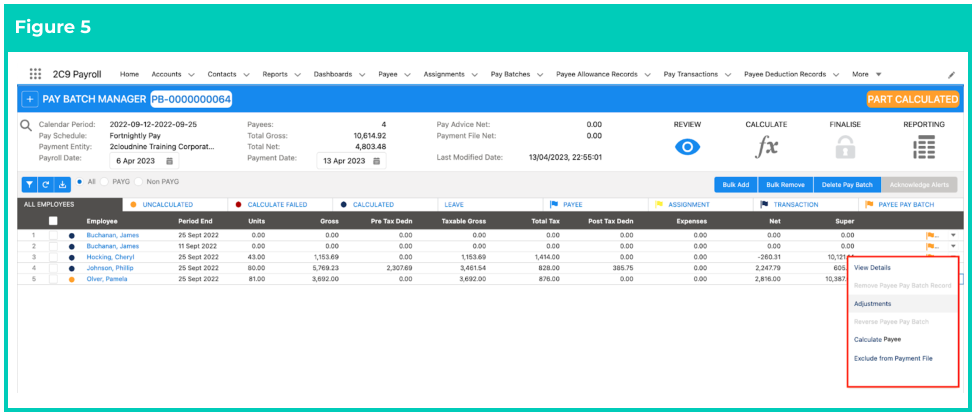Click the Reporting list icon
The height and width of the screenshot is (416, 976).
tap(924, 147)
